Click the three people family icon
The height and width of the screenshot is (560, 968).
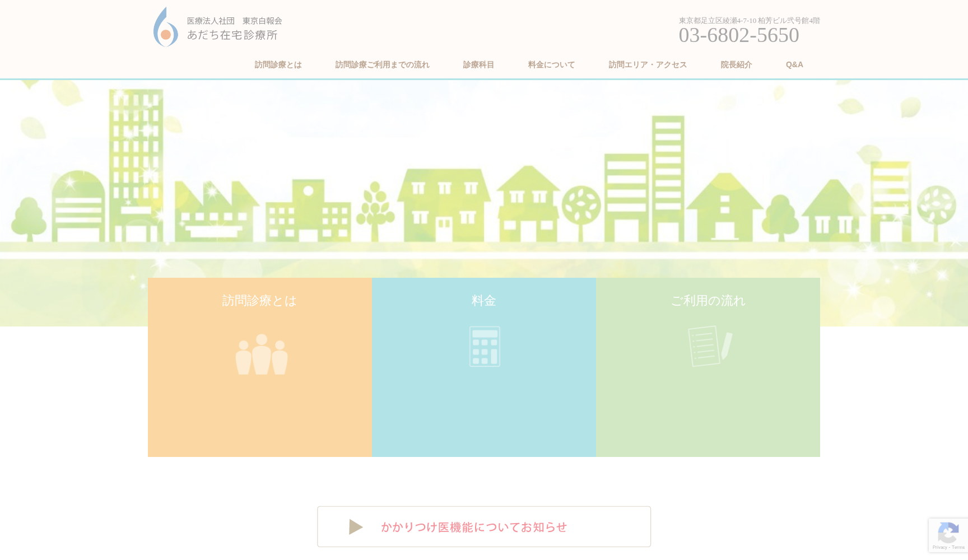pos(262,354)
